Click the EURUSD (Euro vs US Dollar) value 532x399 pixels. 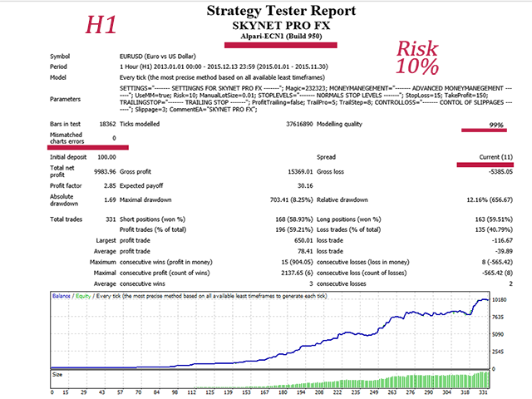pyautogui.click(x=157, y=57)
